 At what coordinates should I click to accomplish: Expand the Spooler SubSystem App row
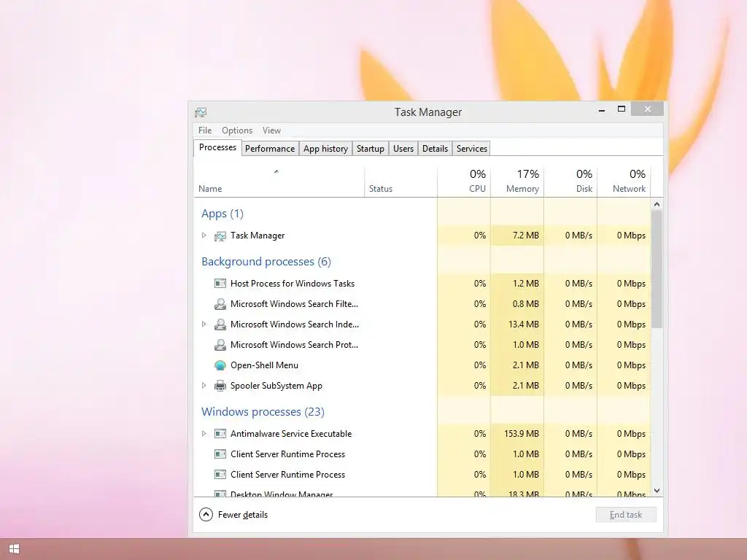[204, 386]
